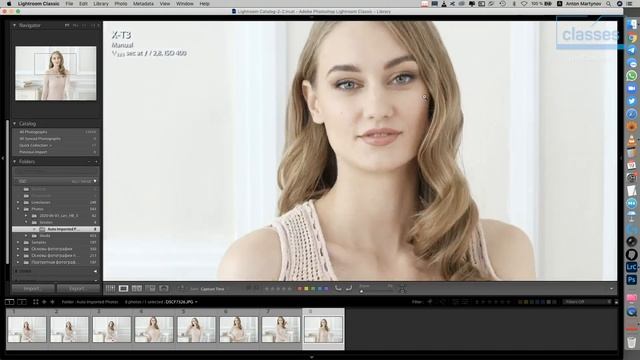Open the Filters Off preset dropdown

point(587,302)
